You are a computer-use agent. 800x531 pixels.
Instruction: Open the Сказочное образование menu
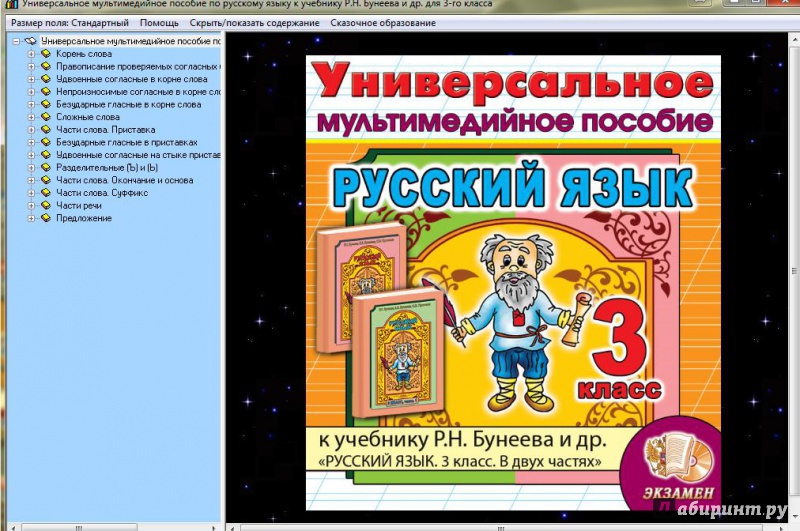click(x=383, y=23)
